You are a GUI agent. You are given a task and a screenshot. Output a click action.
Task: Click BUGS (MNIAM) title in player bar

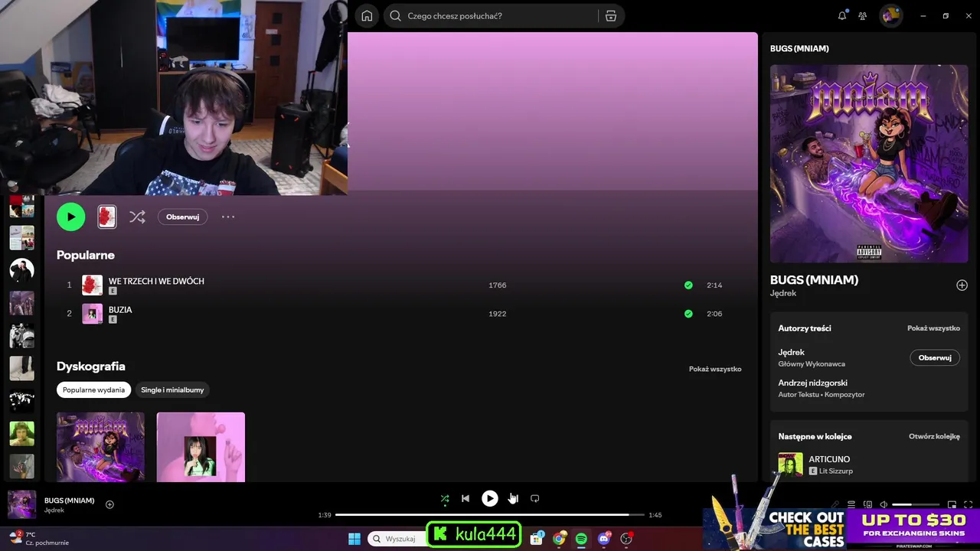pos(70,500)
